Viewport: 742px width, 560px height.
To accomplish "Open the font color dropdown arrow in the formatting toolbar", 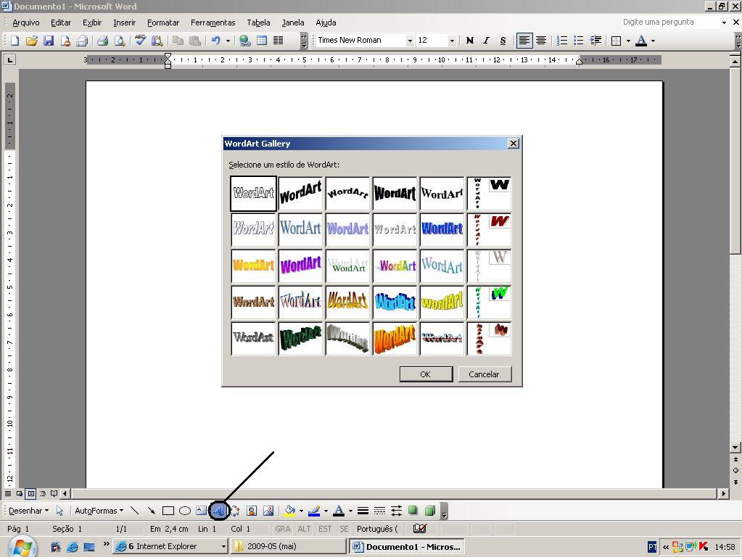I will coord(653,41).
